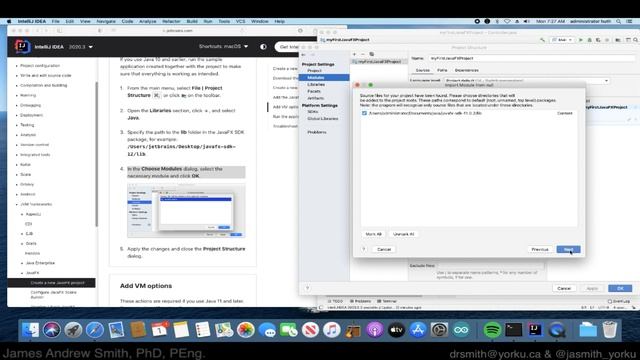Screen dimensions: 640x360
Task: Click the remove module minus icon
Action: pos(363,54)
